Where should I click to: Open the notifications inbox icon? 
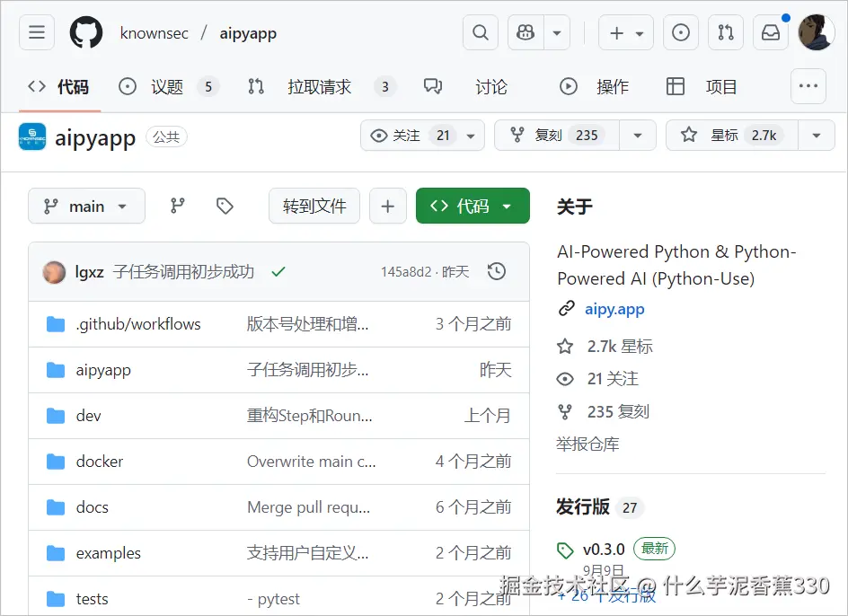pos(771,32)
